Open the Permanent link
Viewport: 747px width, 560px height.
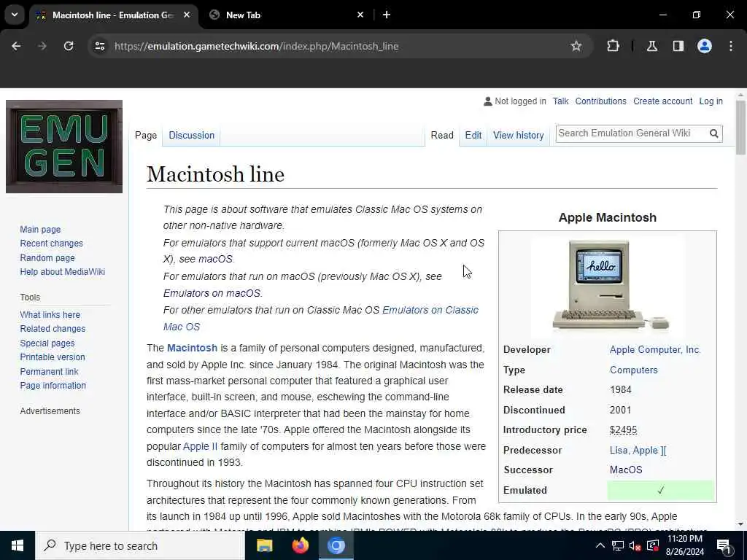(49, 371)
